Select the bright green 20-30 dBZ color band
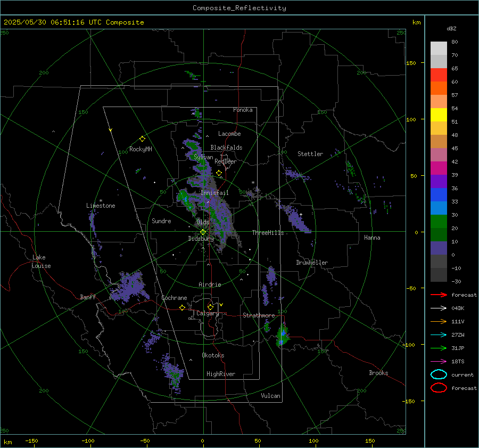Image resolution: width=479 pixels, height=448 pixels. (439, 222)
